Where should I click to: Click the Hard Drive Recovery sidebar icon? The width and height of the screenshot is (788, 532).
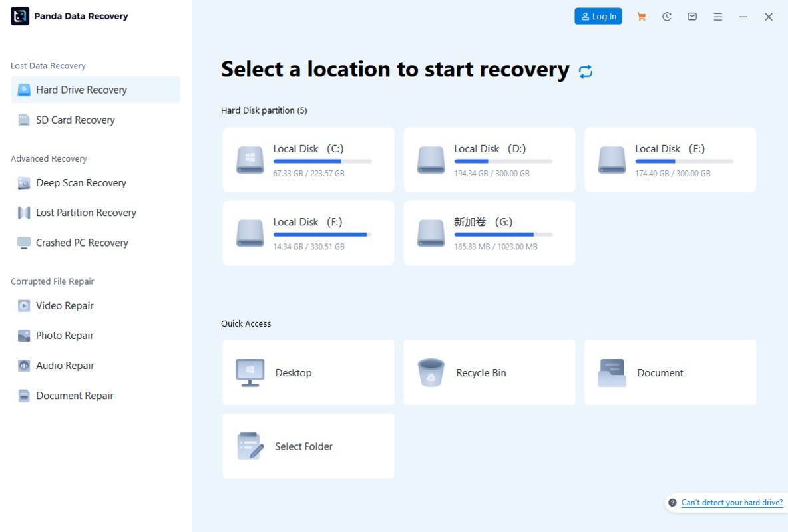(x=23, y=90)
